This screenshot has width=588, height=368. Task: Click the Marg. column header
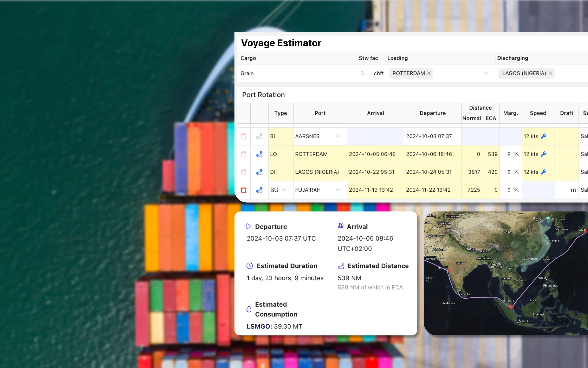point(511,113)
